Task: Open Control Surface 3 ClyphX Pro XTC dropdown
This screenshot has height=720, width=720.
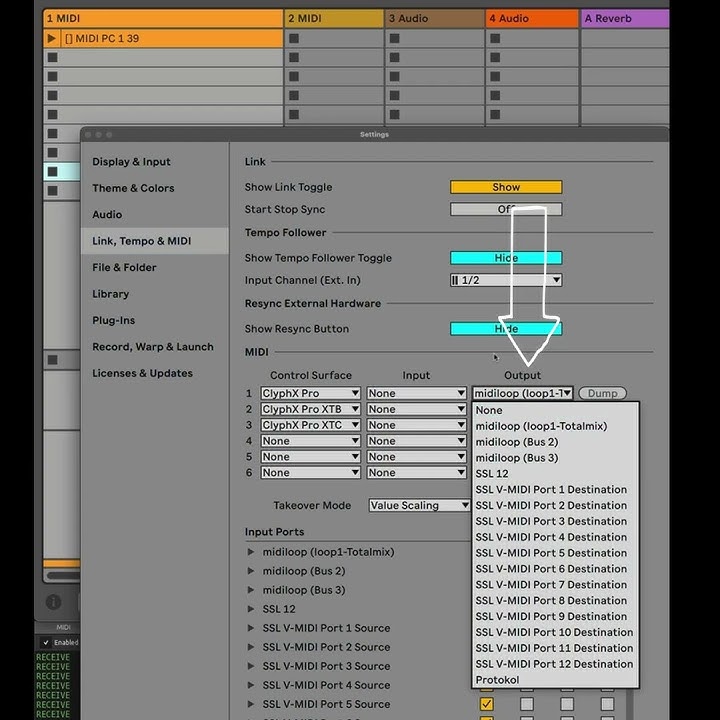Action: tap(310, 425)
